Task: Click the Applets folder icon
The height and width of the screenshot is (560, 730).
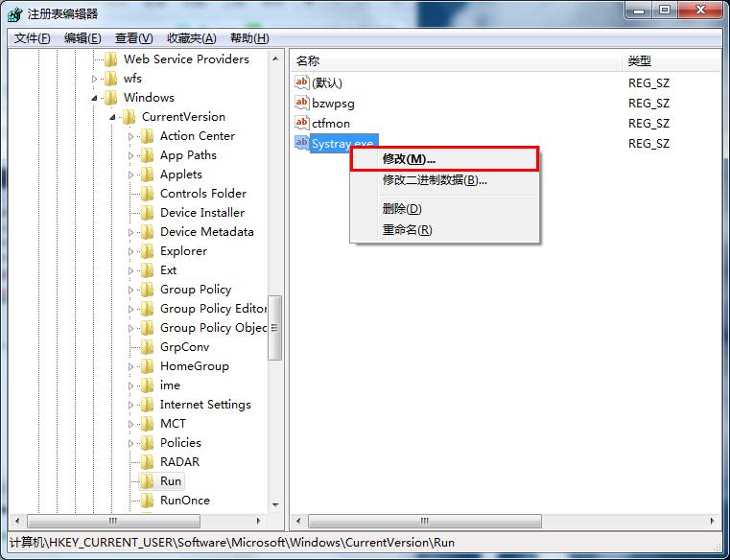Action: (147, 175)
